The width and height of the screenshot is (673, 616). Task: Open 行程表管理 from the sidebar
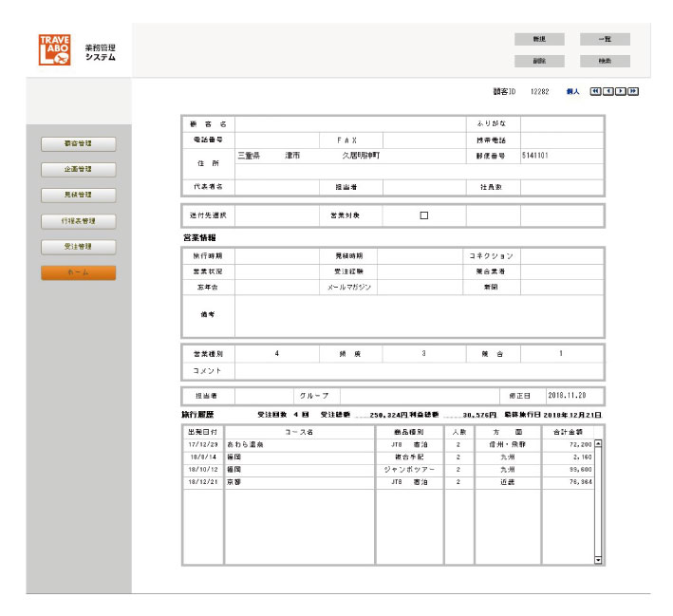pos(78,221)
